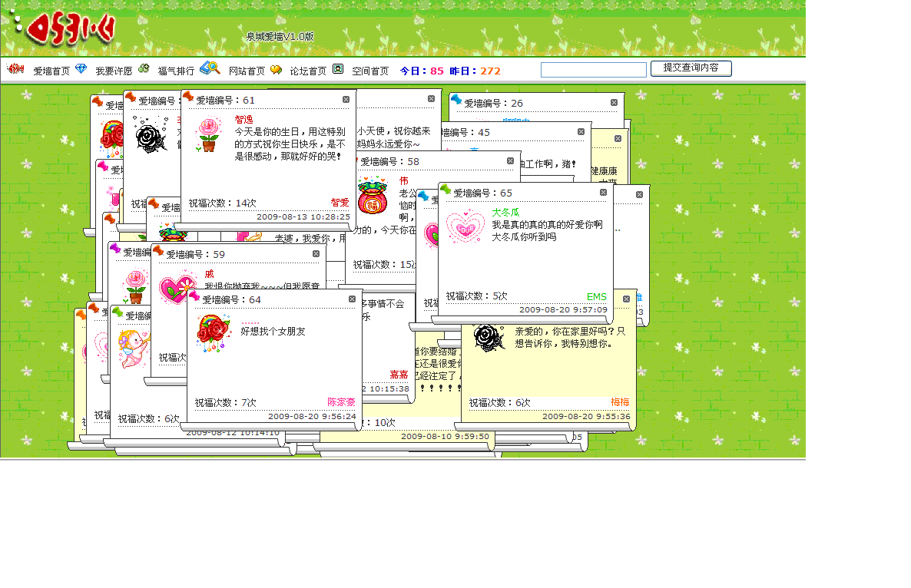Click the signature 陈家豪 in note 64
Image resolution: width=911 pixels, height=588 pixels.
tap(341, 401)
